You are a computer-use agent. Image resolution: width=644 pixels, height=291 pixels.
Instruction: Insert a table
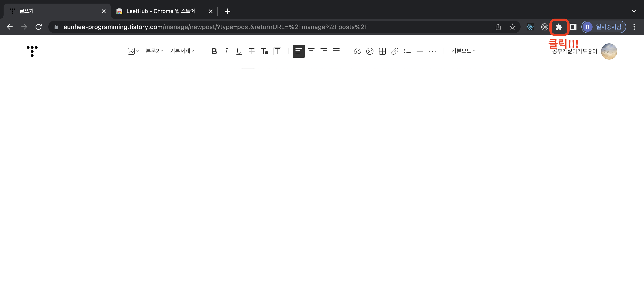(382, 51)
